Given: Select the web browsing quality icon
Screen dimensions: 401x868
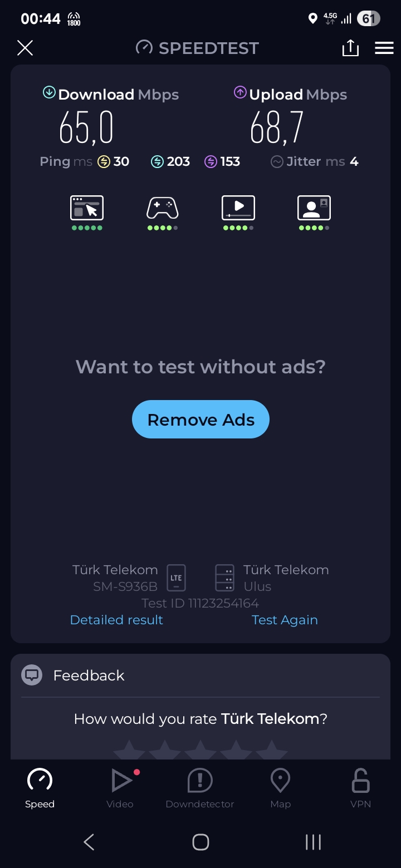Looking at the screenshot, I should (87, 208).
